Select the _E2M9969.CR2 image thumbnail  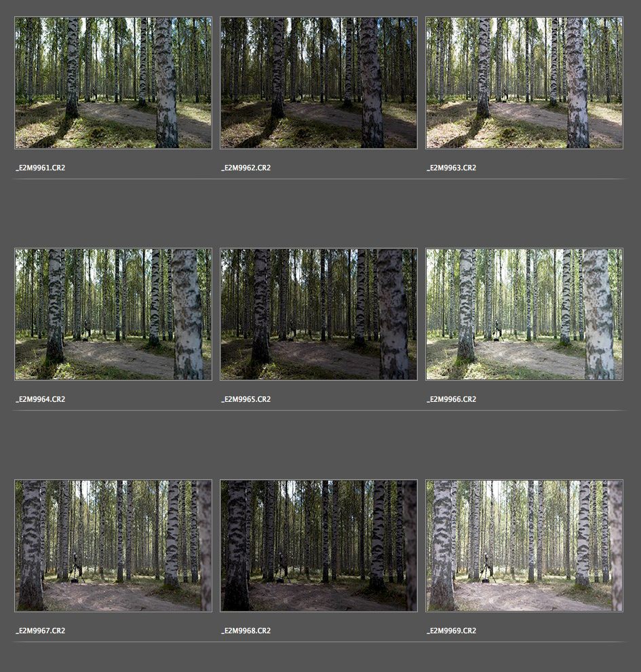pos(524,546)
